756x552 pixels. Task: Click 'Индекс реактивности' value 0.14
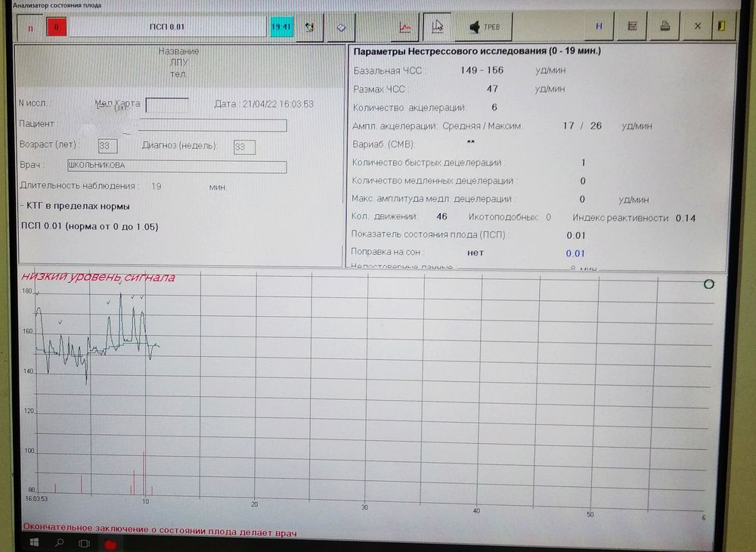pos(685,219)
